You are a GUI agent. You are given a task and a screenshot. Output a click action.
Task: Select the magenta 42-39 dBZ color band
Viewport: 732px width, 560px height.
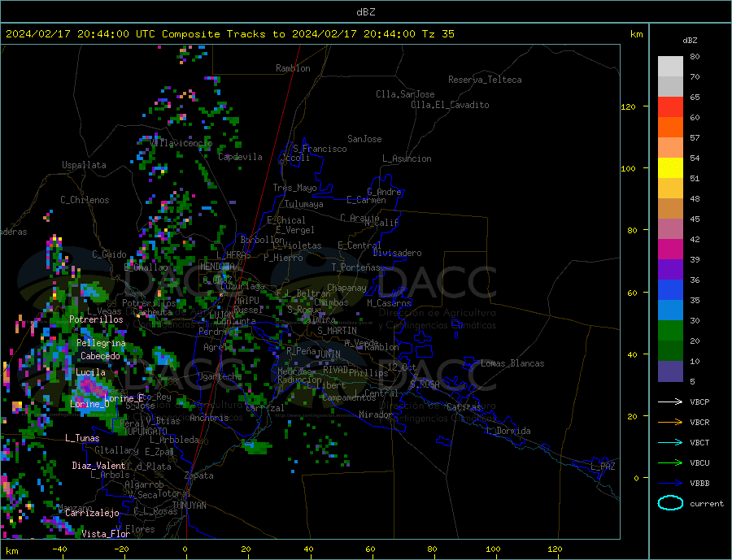pos(670,250)
